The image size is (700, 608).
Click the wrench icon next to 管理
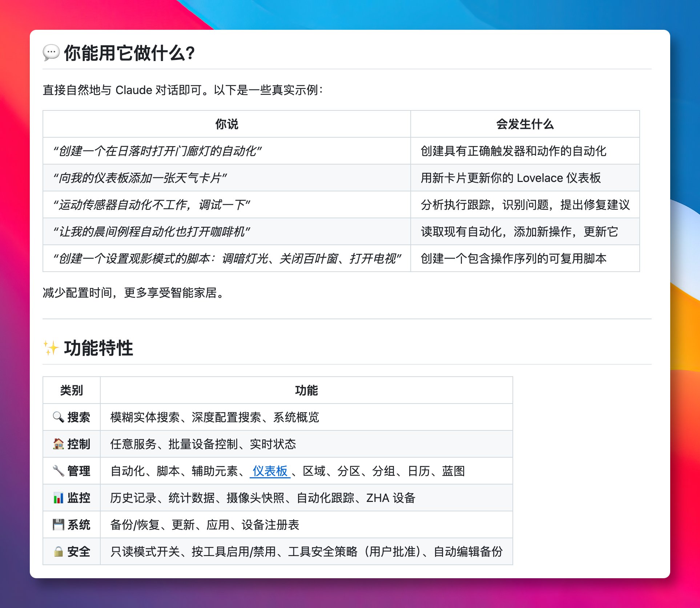[59, 471]
